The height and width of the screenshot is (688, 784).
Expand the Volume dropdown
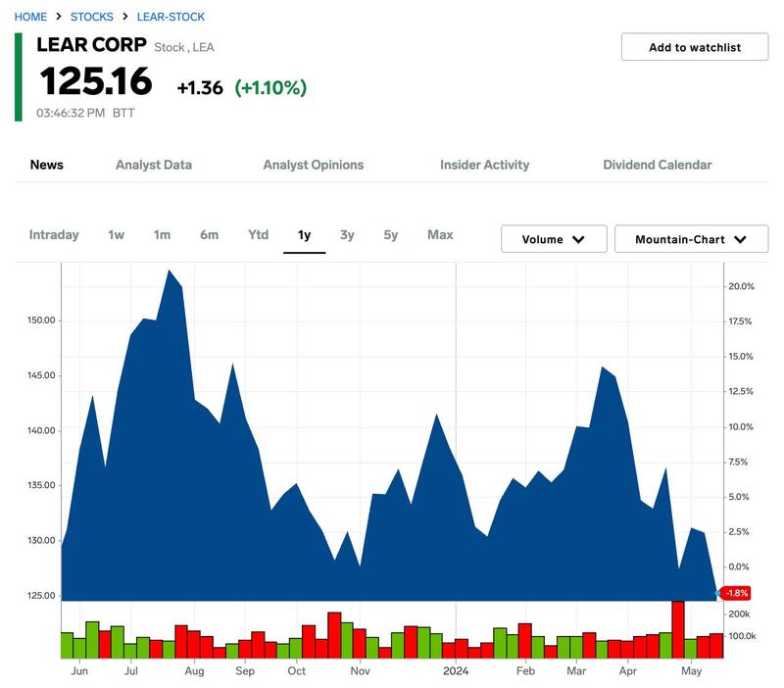[554, 239]
